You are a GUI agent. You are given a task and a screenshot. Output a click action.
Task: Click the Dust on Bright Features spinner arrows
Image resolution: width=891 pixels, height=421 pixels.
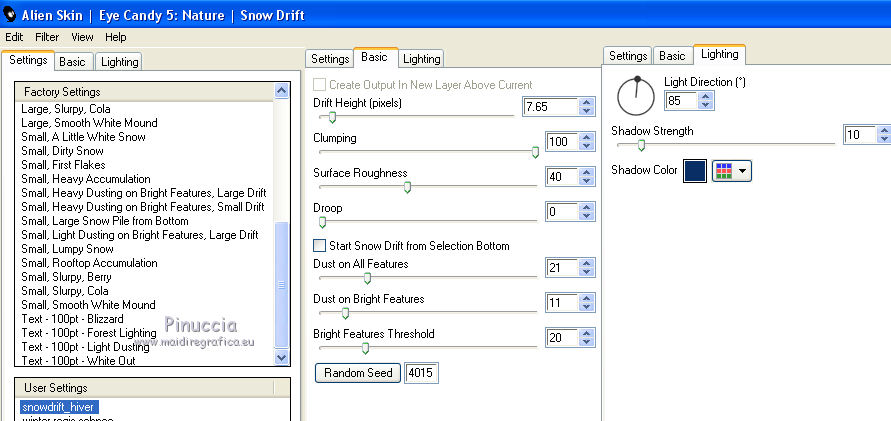point(587,303)
